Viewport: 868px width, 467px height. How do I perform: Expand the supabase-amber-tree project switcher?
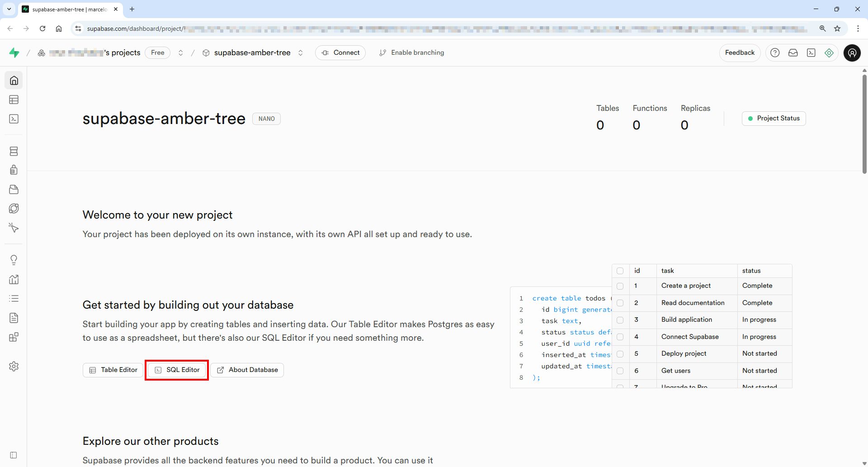[301, 53]
